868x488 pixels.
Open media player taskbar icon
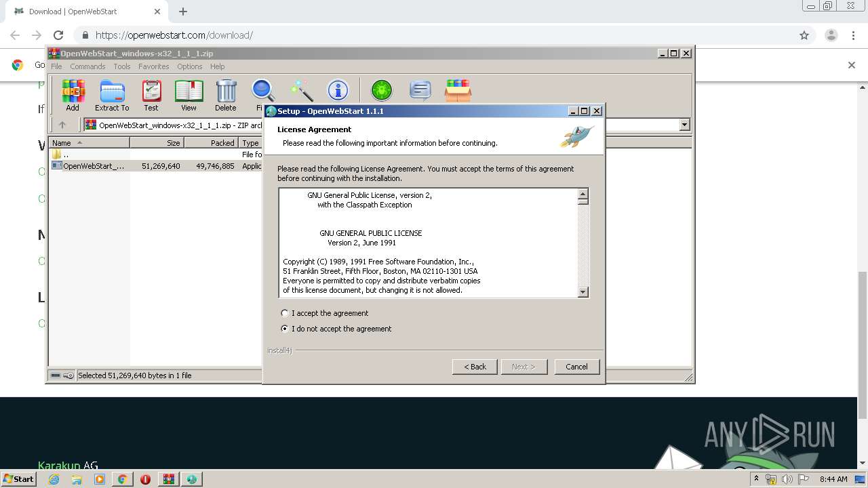click(x=100, y=479)
